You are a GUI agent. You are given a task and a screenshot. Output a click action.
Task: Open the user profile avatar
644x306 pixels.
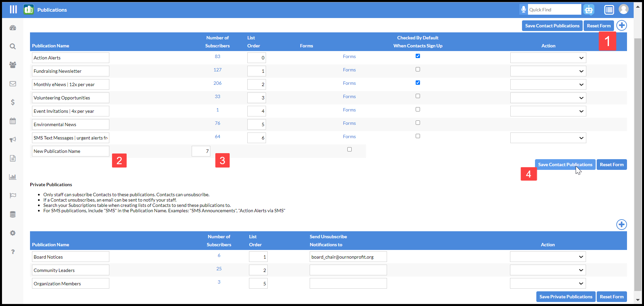coord(624,9)
